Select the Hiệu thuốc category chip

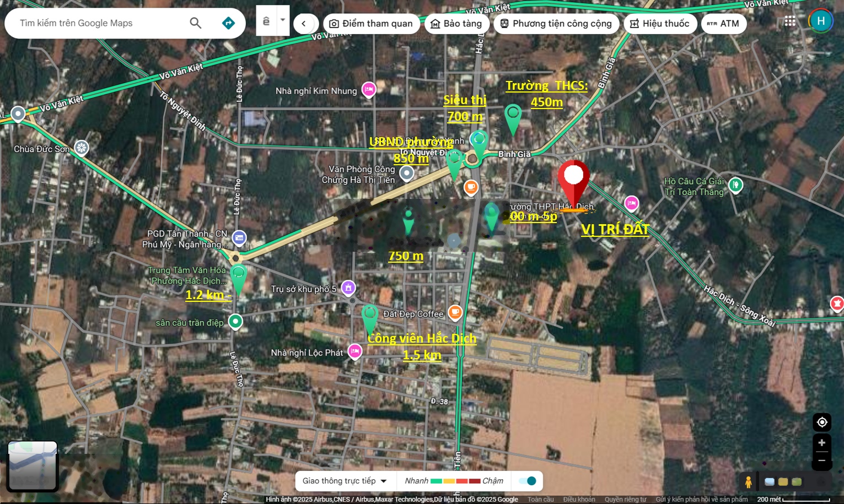click(x=660, y=24)
